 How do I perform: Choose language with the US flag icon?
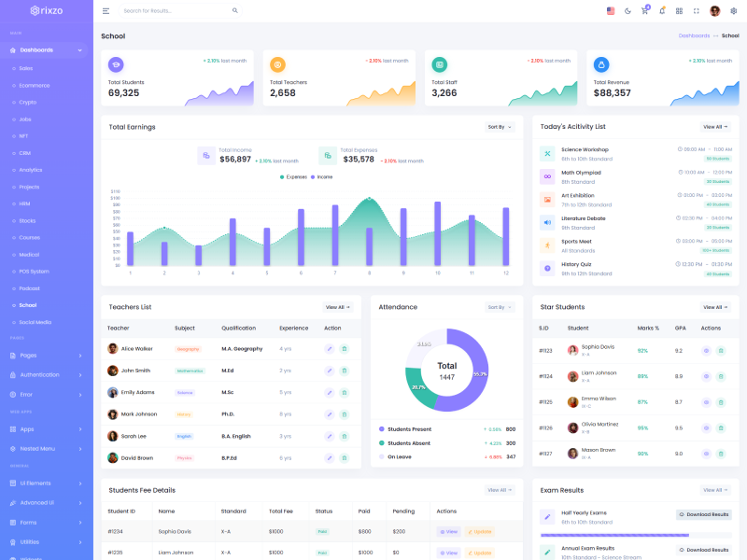(x=611, y=11)
